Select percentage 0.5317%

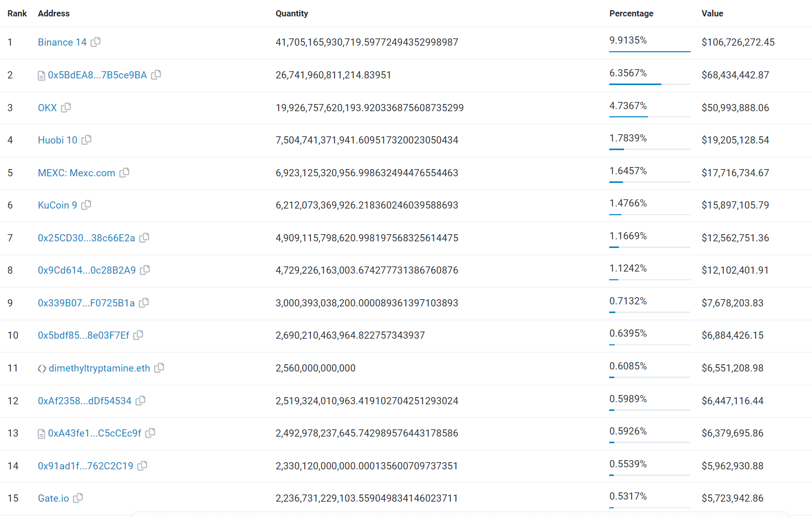tap(628, 496)
